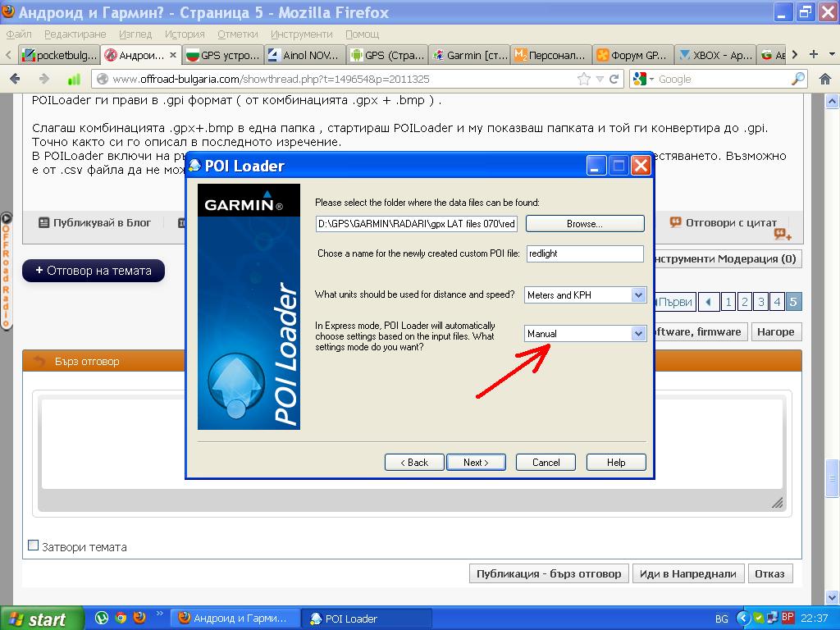Open Файл menu in Firefox
The width and height of the screenshot is (840, 630).
point(19,34)
